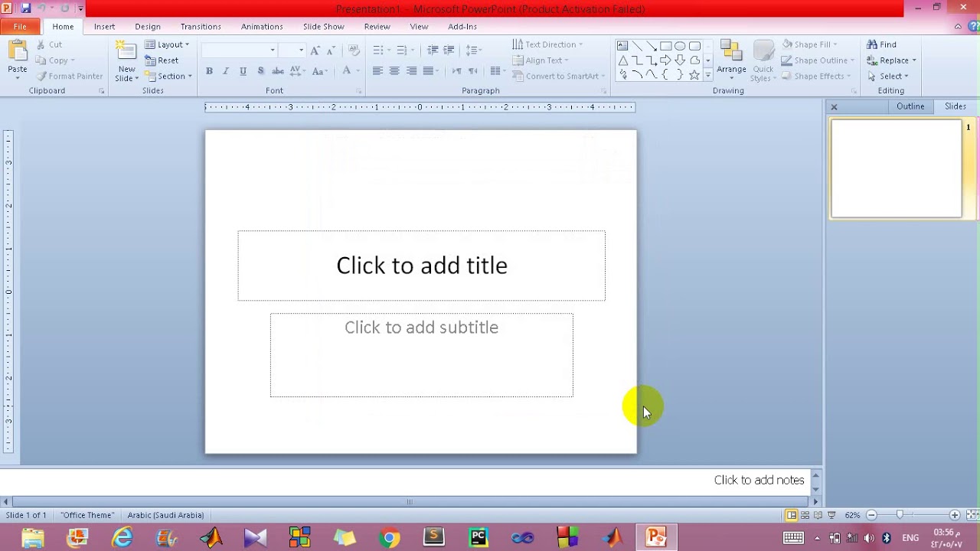Select the Text Box shape
Screen dimensions: 980x551
622,46
